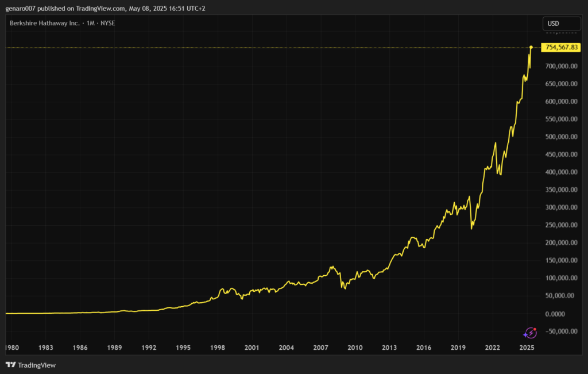
Task: Click the 2007 label on the time axis
Action: [320, 348]
